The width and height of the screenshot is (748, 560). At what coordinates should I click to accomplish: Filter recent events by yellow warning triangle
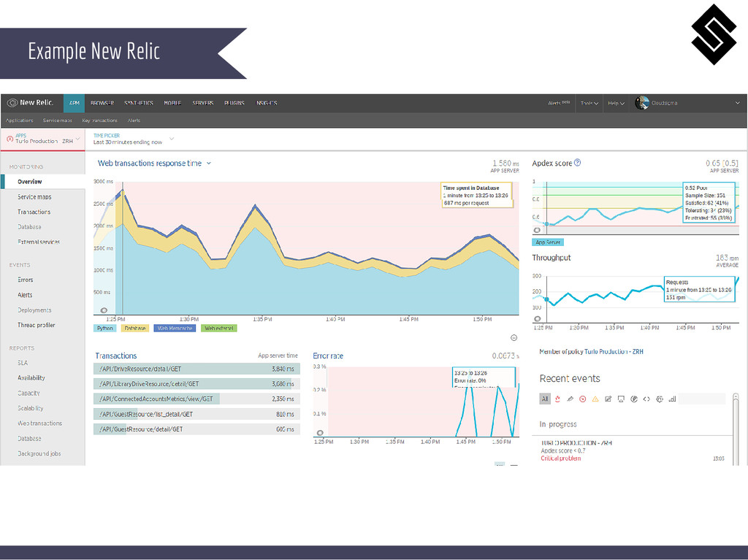coord(595,399)
